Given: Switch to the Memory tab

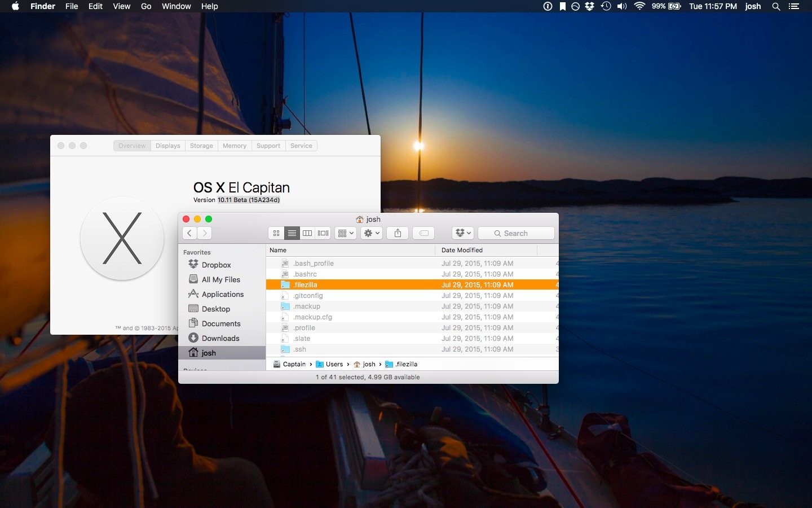Looking at the screenshot, I should point(235,146).
